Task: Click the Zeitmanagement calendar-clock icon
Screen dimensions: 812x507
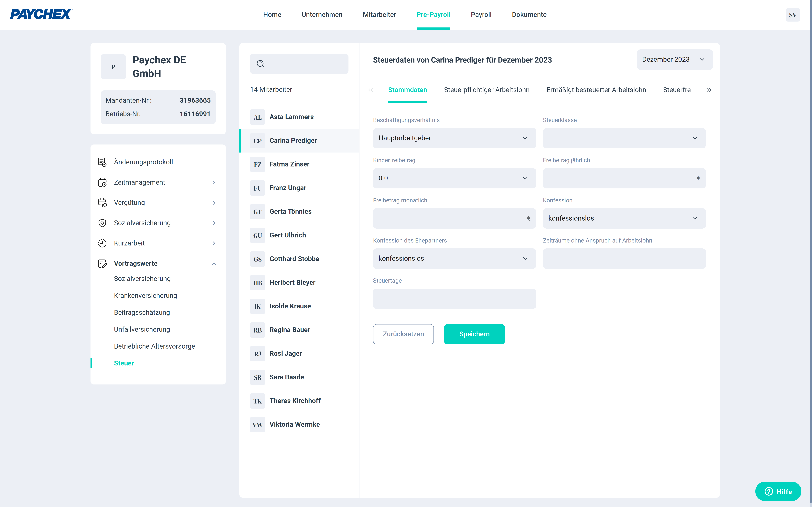Action: pos(102,182)
